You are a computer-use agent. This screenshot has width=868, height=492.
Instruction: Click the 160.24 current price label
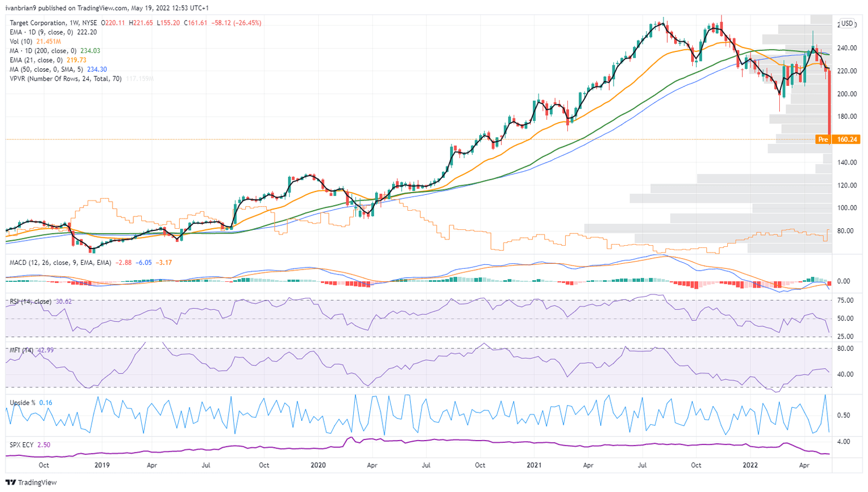coord(847,140)
